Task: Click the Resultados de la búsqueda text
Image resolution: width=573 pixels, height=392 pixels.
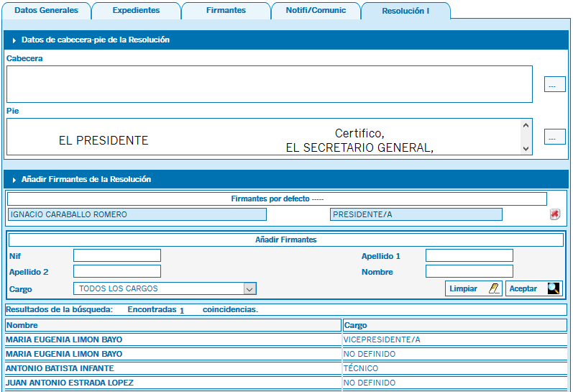Action: tap(59, 309)
